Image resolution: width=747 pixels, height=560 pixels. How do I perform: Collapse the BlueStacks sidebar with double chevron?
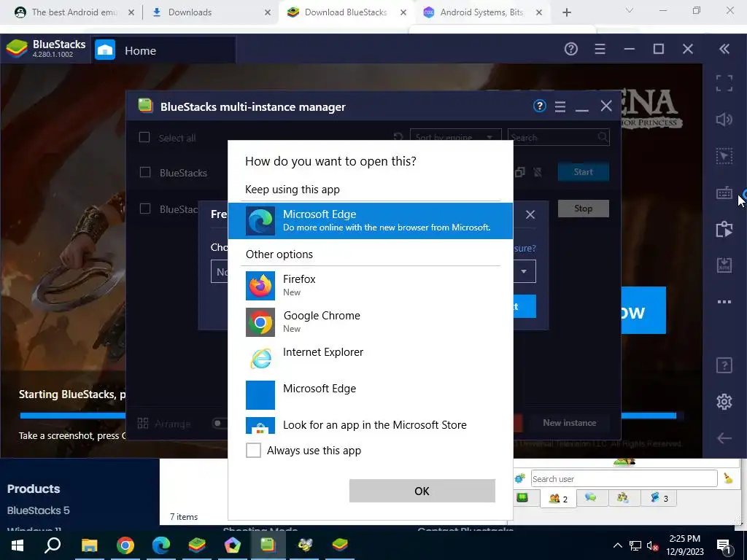click(724, 49)
